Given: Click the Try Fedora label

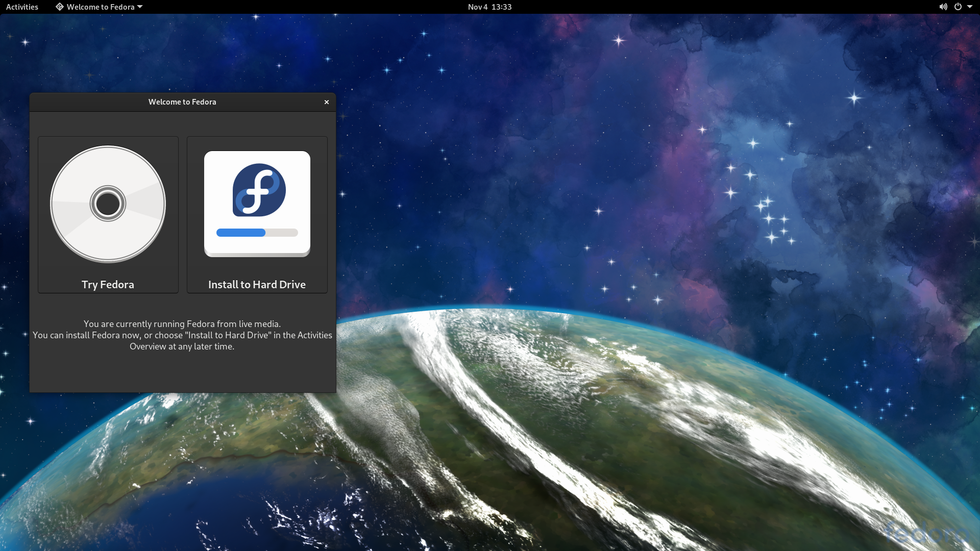Looking at the screenshot, I should [108, 285].
